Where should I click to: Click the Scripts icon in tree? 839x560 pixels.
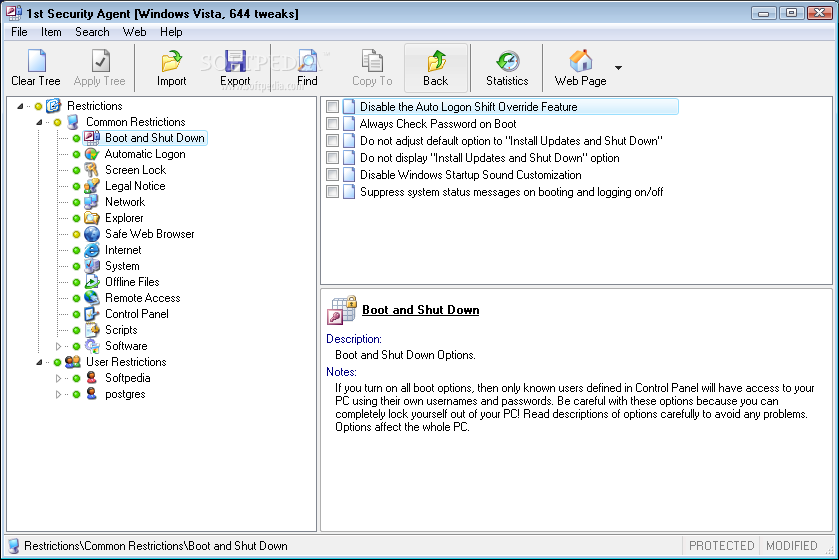pos(91,330)
